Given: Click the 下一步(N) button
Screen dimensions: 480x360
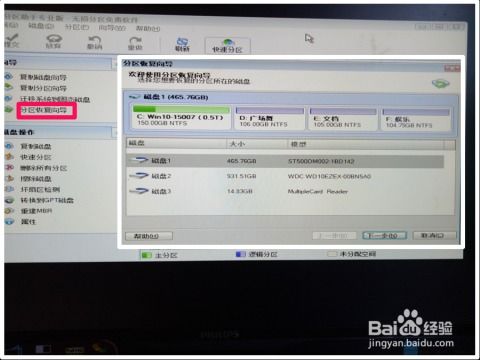Looking at the screenshot, I should point(384,236).
